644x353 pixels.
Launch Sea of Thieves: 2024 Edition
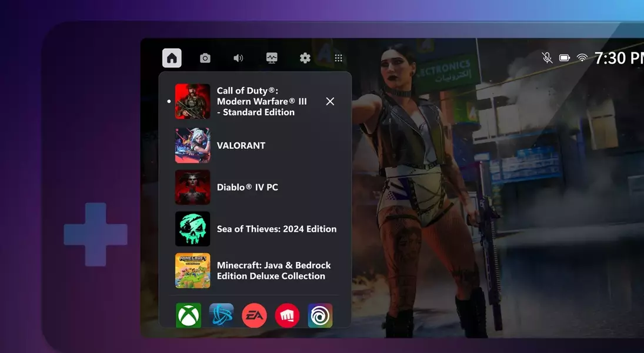(276, 229)
